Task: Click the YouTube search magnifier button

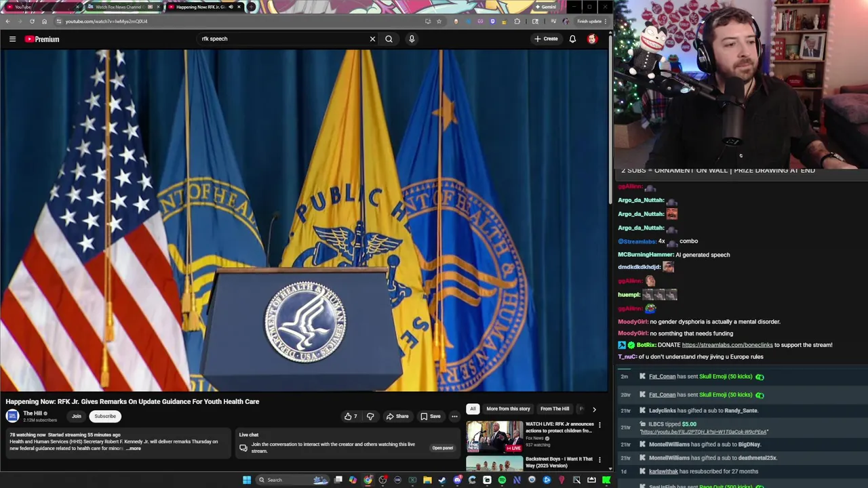Action: pyautogui.click(x=389, y=39)
